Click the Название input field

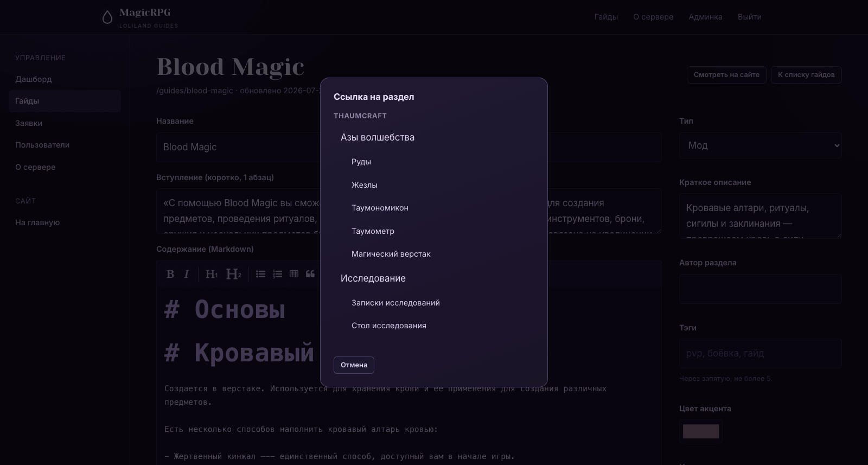[409, 147]
